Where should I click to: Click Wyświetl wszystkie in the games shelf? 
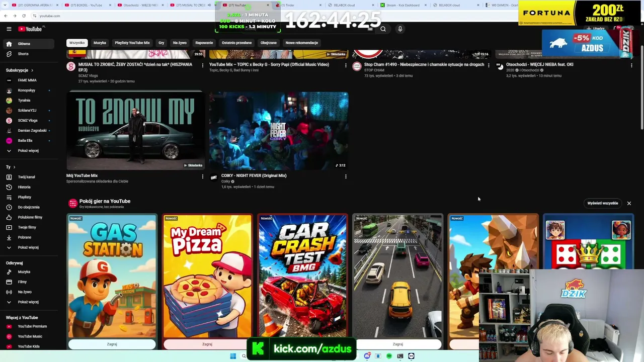(x=603, y=203)
